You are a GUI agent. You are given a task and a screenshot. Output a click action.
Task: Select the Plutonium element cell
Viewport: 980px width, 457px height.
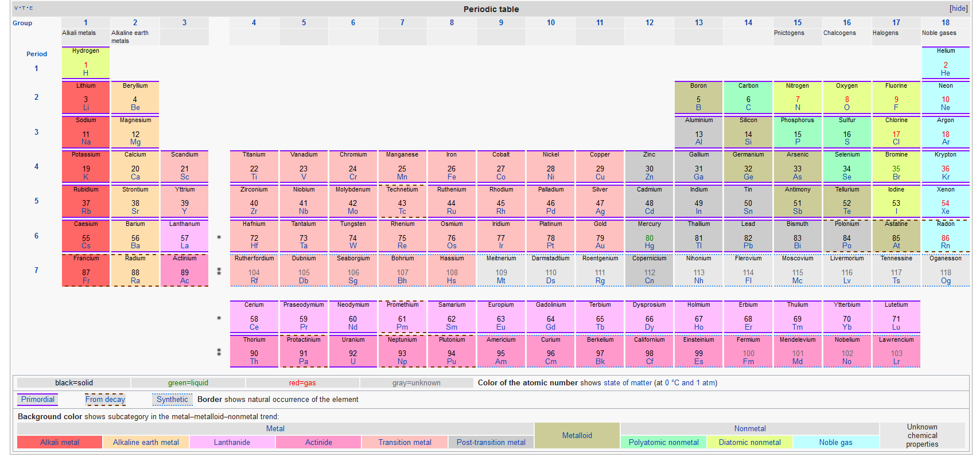452,351
